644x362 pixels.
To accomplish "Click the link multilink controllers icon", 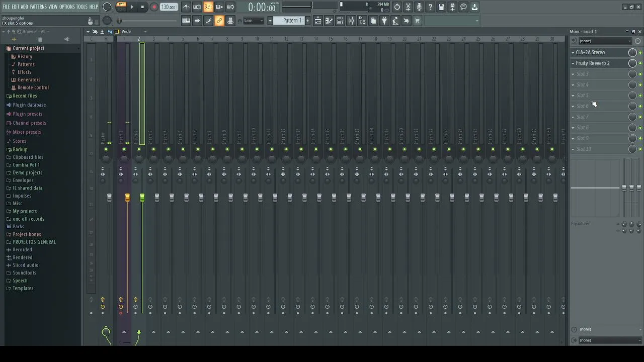I will coord(219,21).
